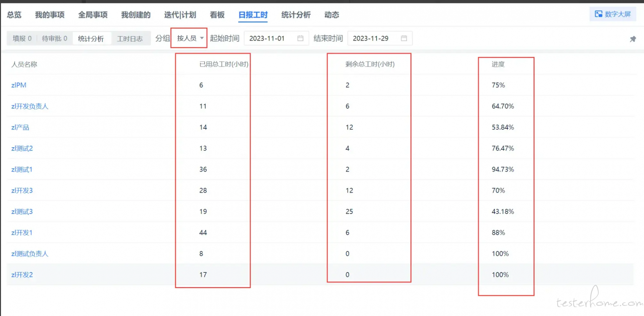644x316 pixels.
Task: Switch to the 看板 tab
Action: tap(217, 15)
